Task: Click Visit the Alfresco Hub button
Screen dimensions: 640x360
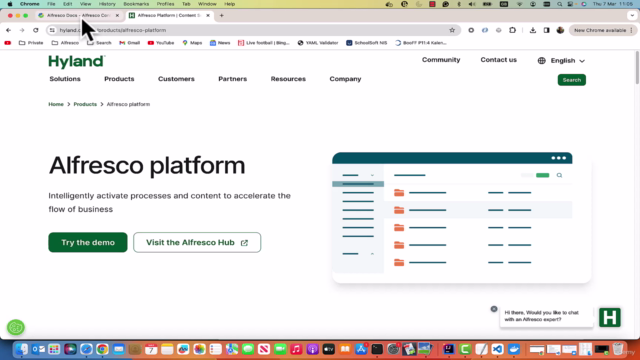Action: pos(197,242)
